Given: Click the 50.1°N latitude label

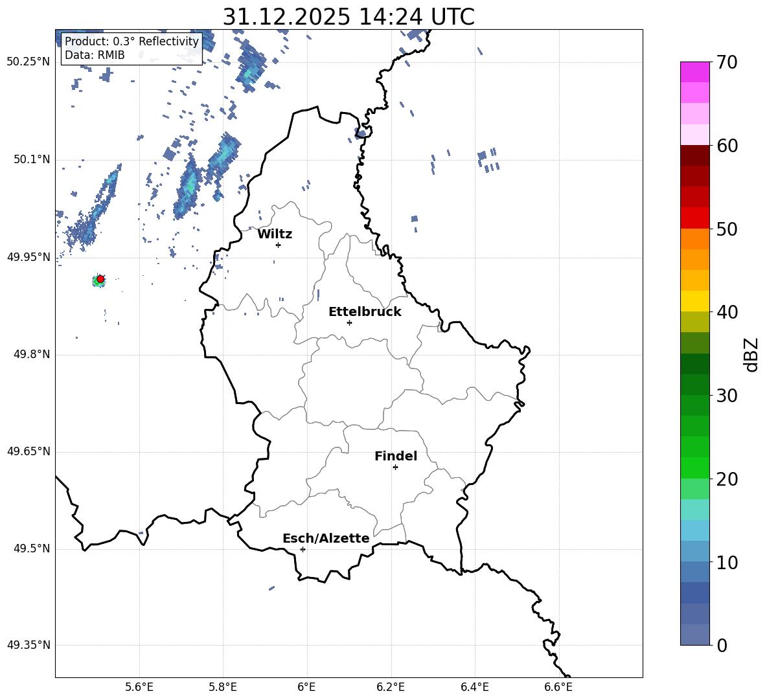Looking at the screenshot, I should 32,160.
